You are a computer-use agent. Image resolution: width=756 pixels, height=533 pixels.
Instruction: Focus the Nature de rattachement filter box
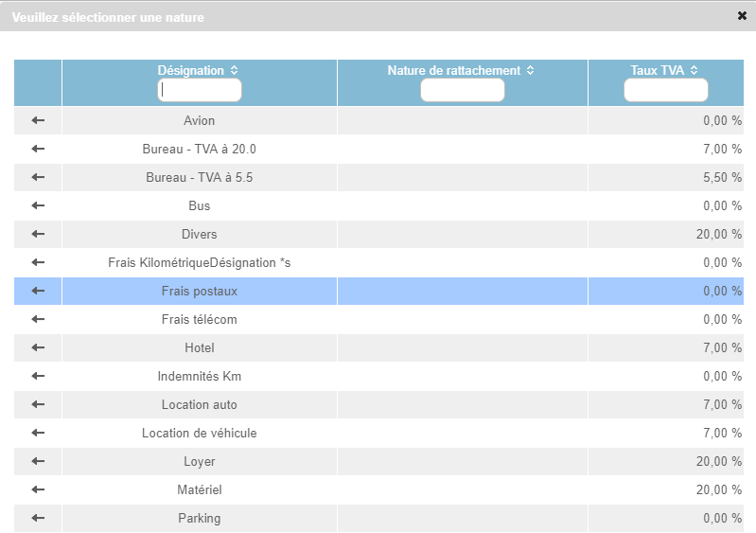click(x=462, y=90)
